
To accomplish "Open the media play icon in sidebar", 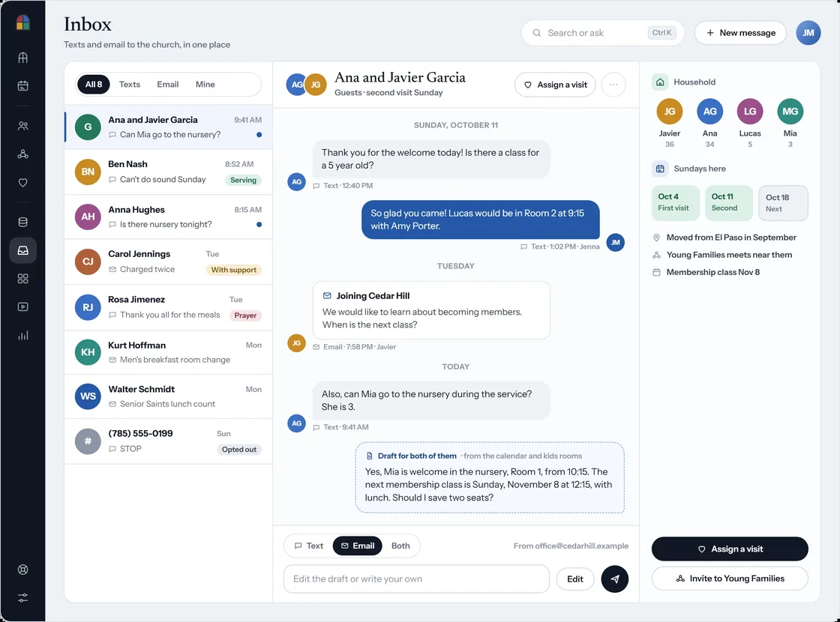I will pyautogui.click(x=22, y=307).
